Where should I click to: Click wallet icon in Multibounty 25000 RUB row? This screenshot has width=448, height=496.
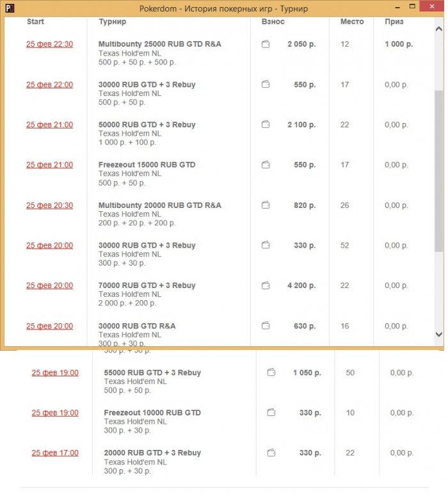[266, 45]
